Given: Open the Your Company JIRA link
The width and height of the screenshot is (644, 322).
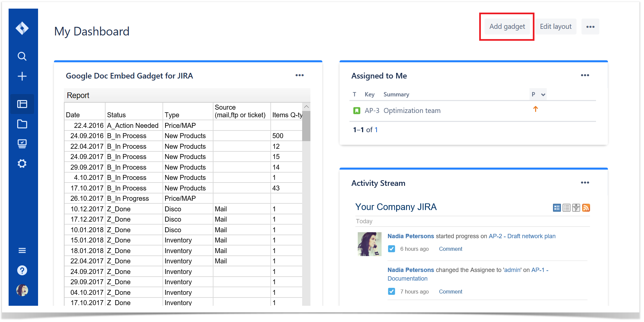Looking at the screenshot, I should tap(396, 207).
